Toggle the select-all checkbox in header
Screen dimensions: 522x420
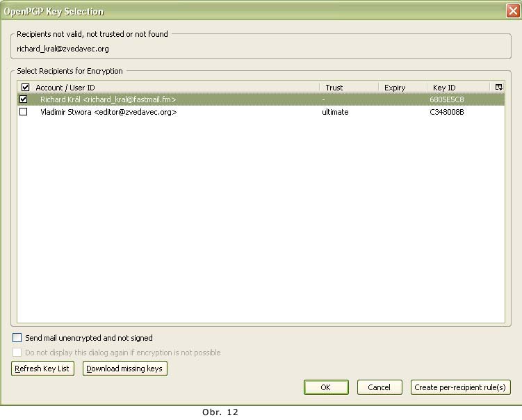25,87
